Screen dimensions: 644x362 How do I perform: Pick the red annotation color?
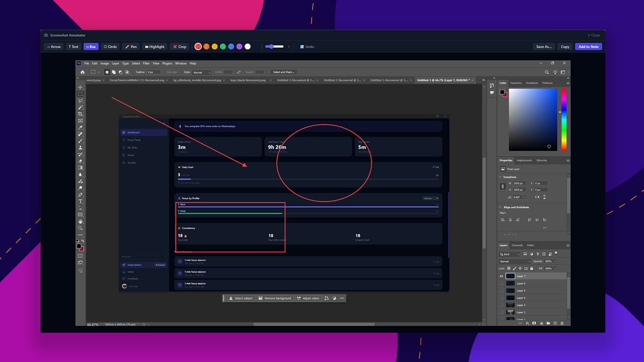click(x=198, y=47)
